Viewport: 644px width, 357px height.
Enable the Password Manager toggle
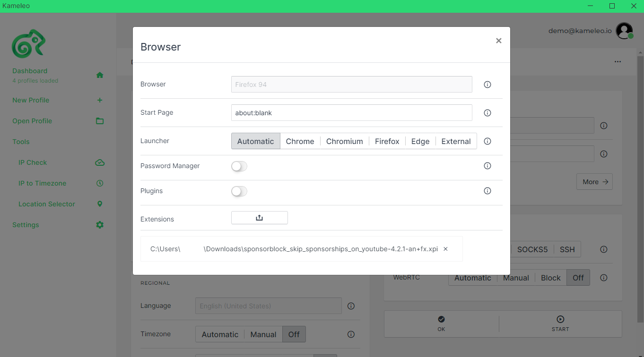pyautogui.click(x=239, y=166)
